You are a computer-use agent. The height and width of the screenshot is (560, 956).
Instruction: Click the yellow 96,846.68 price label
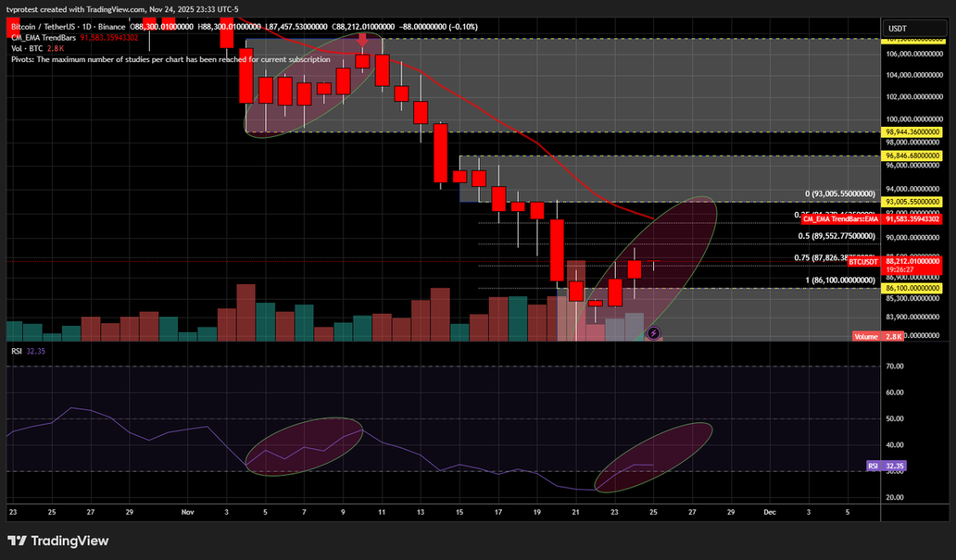pos(912,156)
